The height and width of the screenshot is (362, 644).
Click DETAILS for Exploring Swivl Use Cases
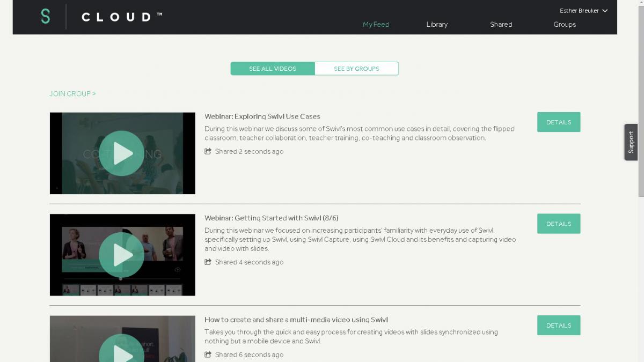pos(559,122)
